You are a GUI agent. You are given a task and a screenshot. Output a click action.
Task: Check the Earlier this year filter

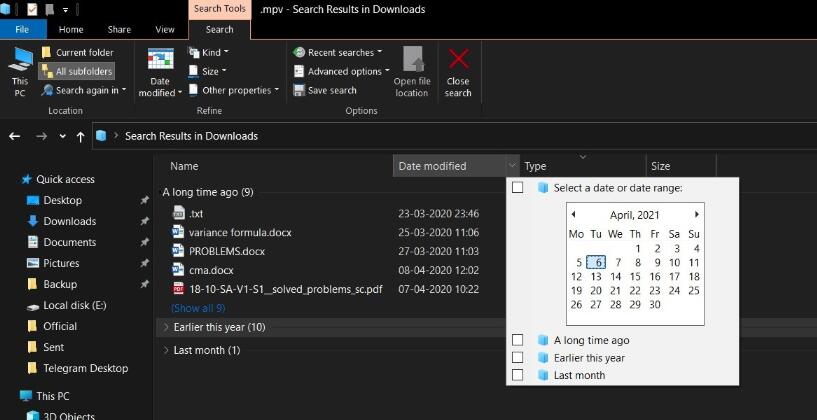(517, 357)
